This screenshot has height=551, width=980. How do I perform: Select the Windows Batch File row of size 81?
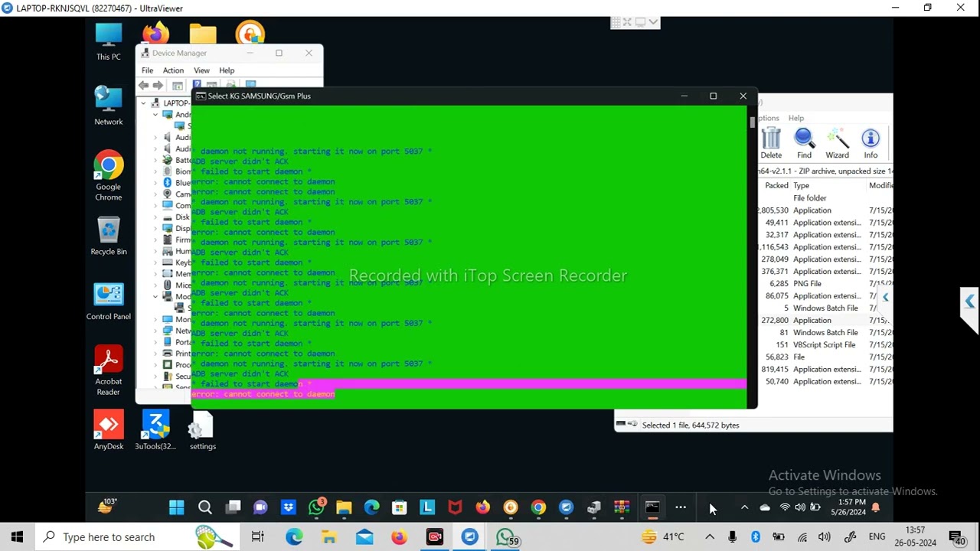[x=825, y=333]
